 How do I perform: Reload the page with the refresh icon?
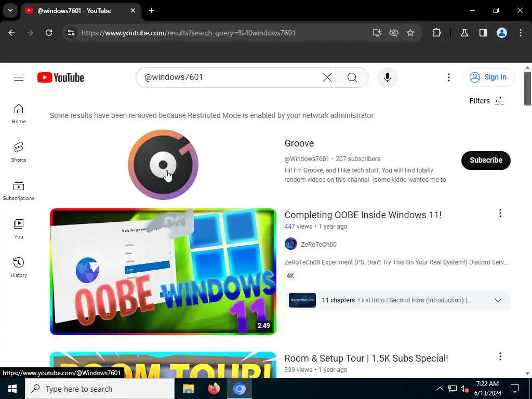(x=49, y=33)
